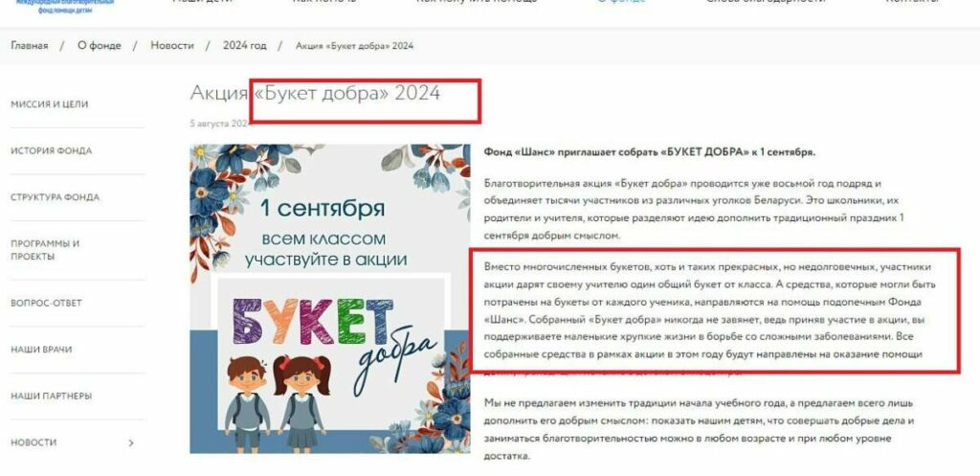This screenshot has height=476, width=980.
Task: Click the current breadcrumb Акция «Букет добра» 2024
Action: 354,46
